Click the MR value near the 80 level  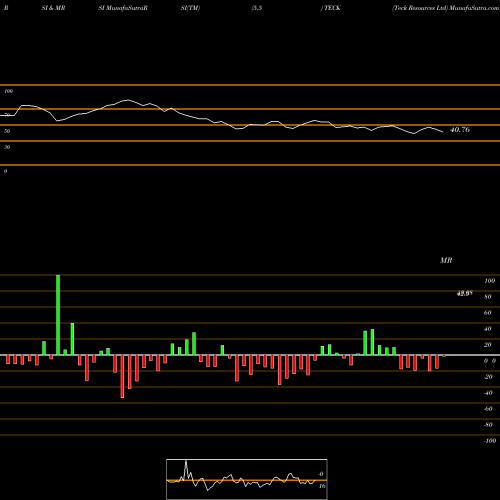tap(465, 294)
